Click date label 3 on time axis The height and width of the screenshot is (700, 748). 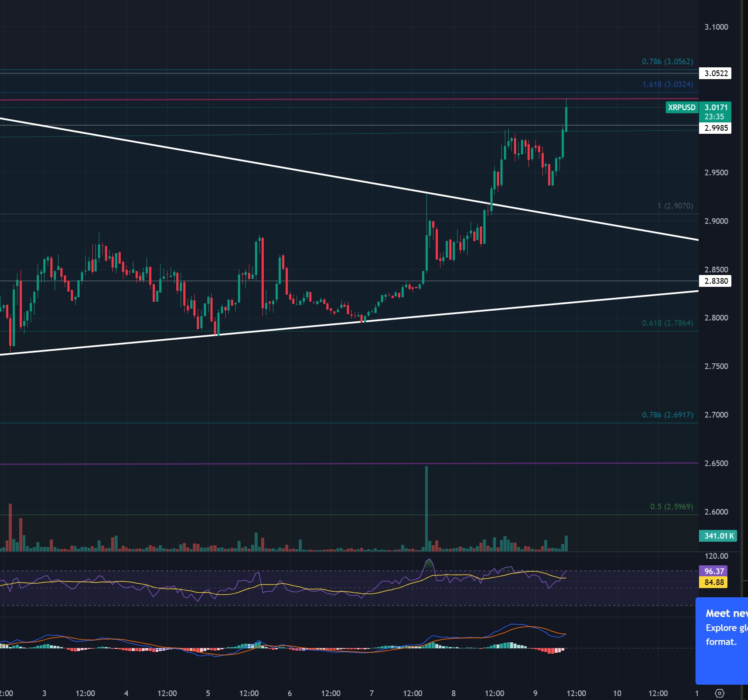pyautogui.click(x=44, y=693)
